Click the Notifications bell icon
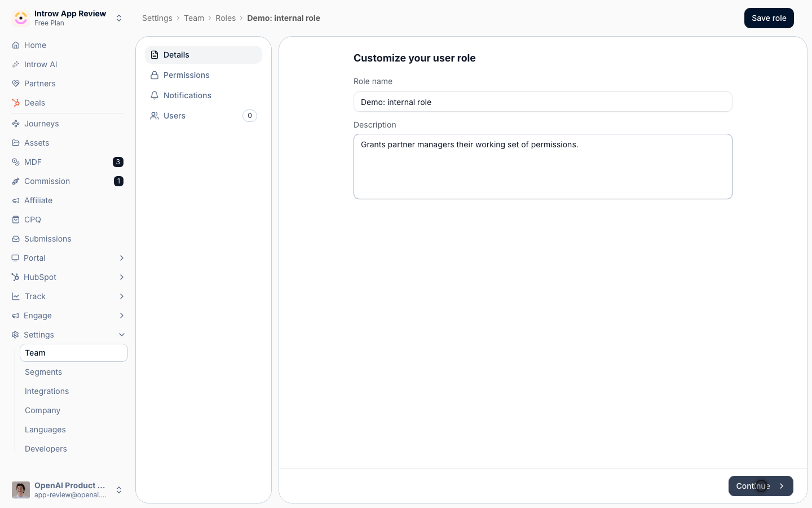The height and width of the screenshot is (508, 812). [x=155, y=95]
